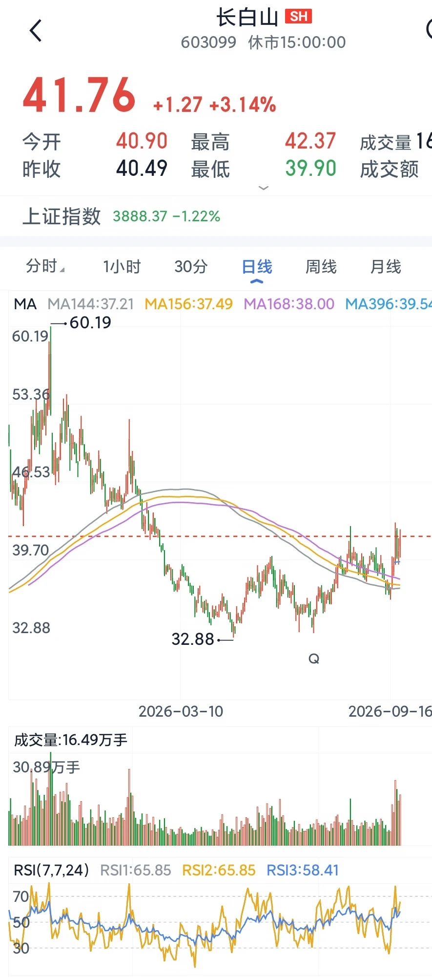Screen dimensions: 432x980
Task: Tap the MA144:37.21 legend value
Action: point(91,304)
